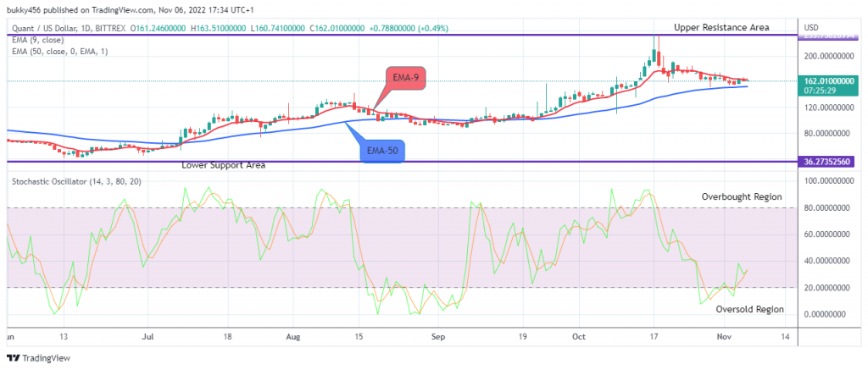
Task: Click the Oct date on time axis
Action: (579, 336)
